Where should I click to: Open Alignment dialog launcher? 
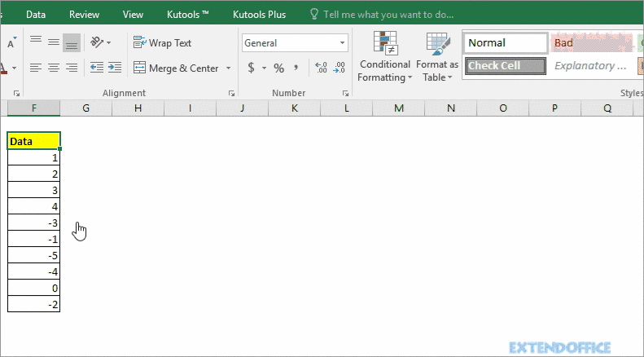231,94
